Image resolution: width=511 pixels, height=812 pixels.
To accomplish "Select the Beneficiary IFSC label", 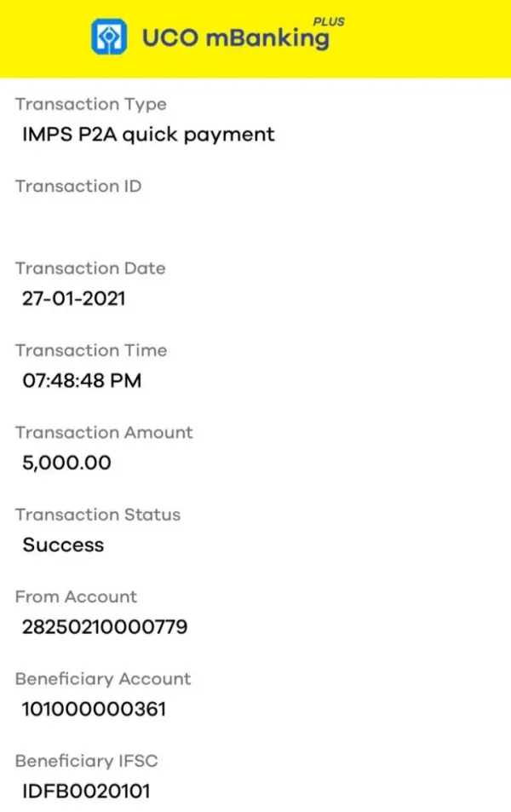I will tap(87, 761).
